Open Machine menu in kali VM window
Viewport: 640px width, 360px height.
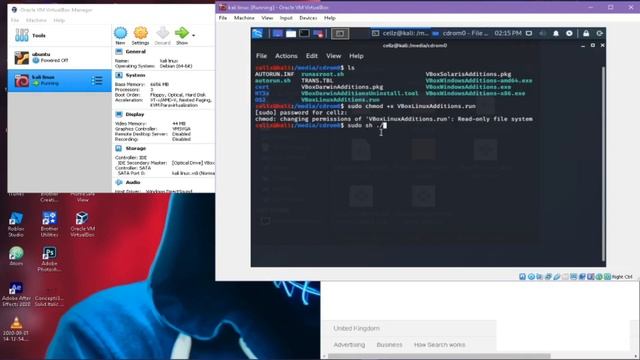(244, 18)
